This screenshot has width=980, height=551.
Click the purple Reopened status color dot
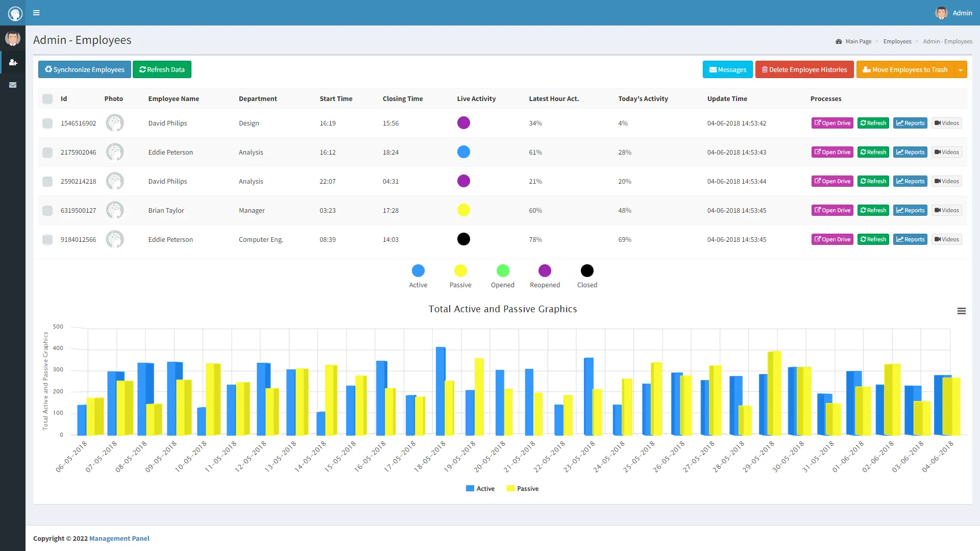coord(545,271)
